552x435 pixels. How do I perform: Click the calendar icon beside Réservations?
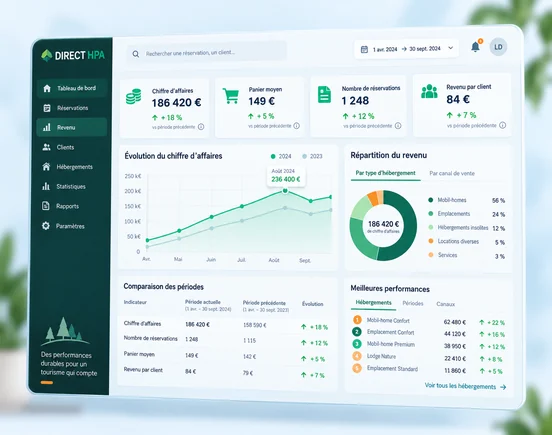pyautogui.click(x=47, y=108)
